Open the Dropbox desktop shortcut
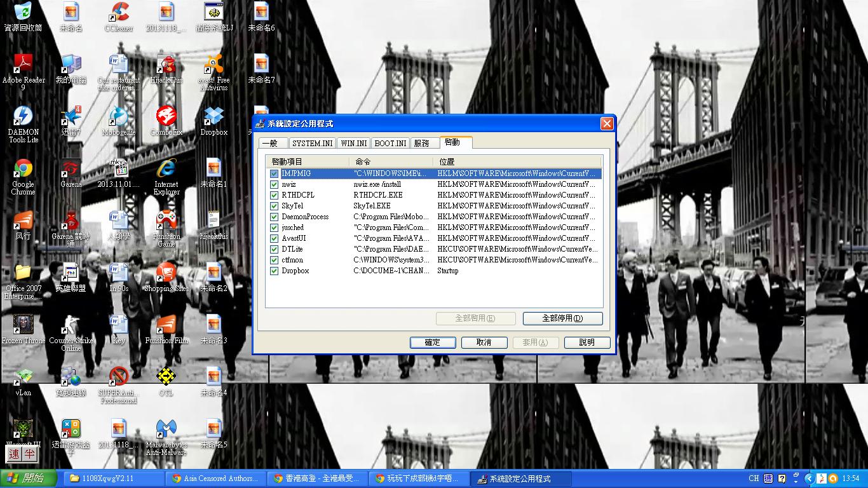Image resolution: width=868 pixels, height=488 pixels. [214, 118]
